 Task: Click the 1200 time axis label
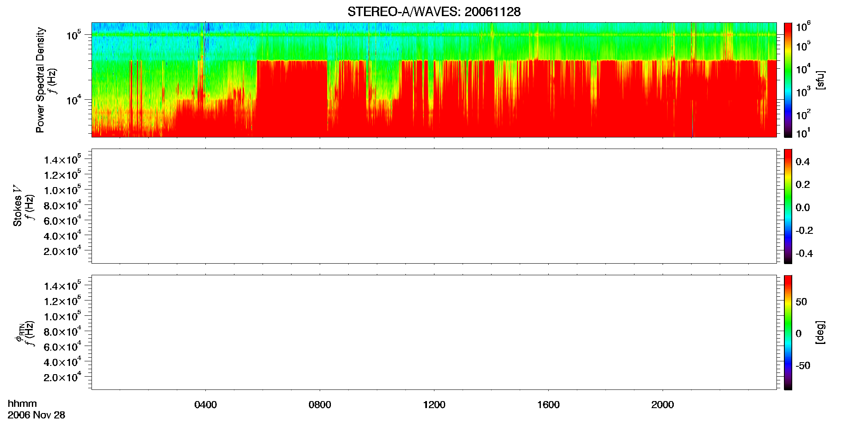(434, 405)
